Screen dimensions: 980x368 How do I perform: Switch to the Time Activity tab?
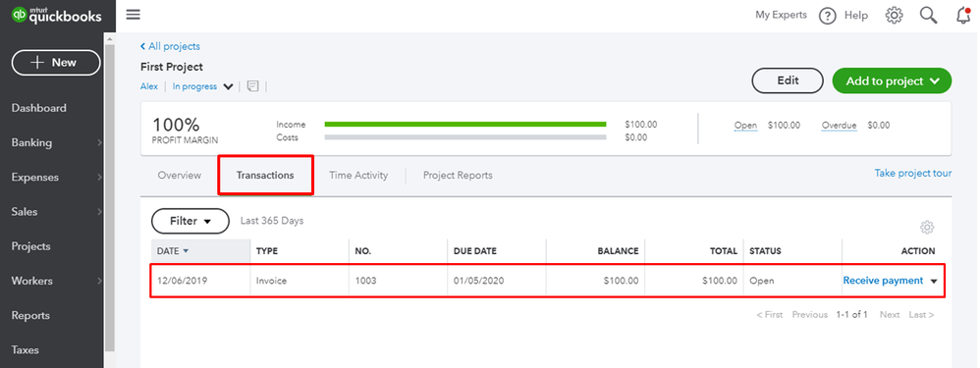(x=358, y=176)
